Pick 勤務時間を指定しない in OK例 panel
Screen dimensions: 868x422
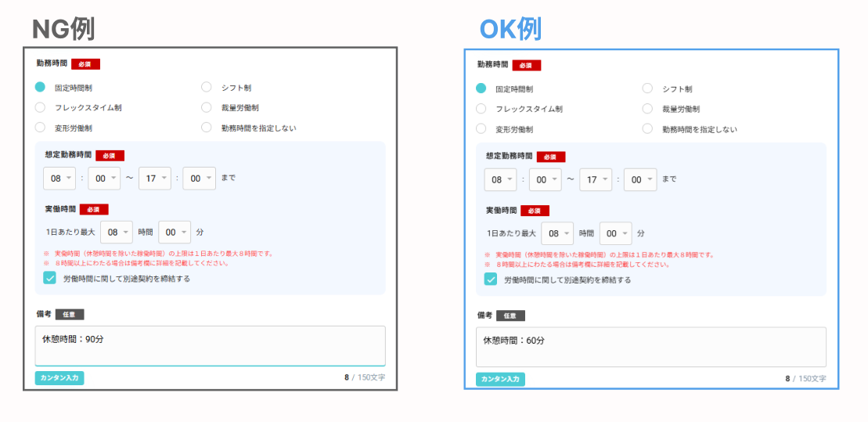coord(647,128)
